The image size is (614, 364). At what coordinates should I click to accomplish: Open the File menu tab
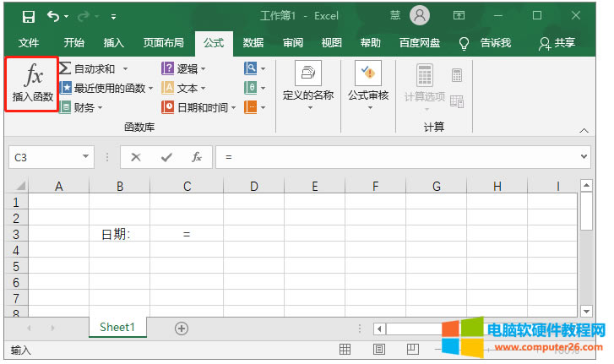pos(29,43)
